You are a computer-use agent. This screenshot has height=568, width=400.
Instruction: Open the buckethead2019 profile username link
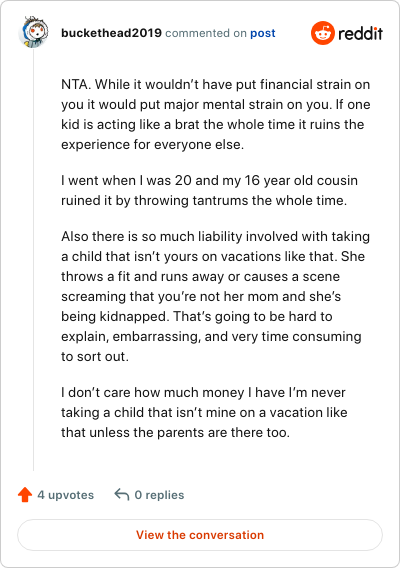pos(111,33)
